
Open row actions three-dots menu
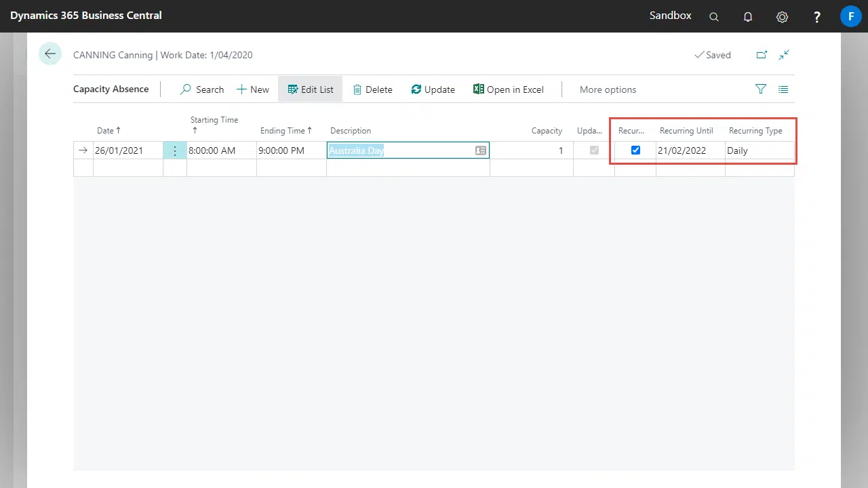[175, 150]
